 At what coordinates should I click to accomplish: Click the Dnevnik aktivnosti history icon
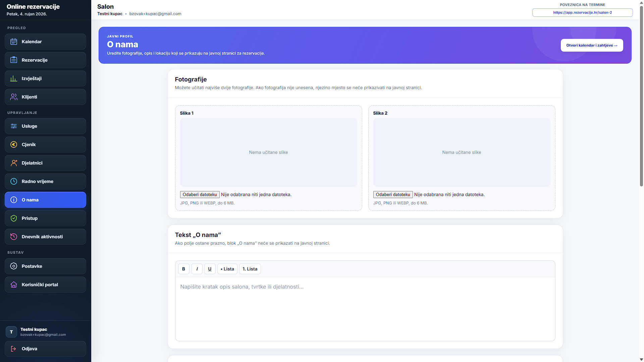(x=14, y=237)
